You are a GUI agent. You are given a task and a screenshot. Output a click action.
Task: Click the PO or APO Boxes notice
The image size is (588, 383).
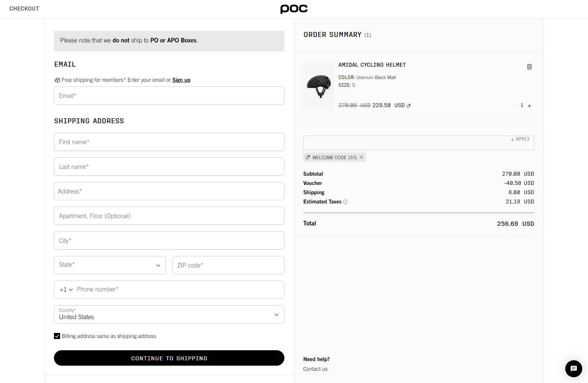point(169,41)
